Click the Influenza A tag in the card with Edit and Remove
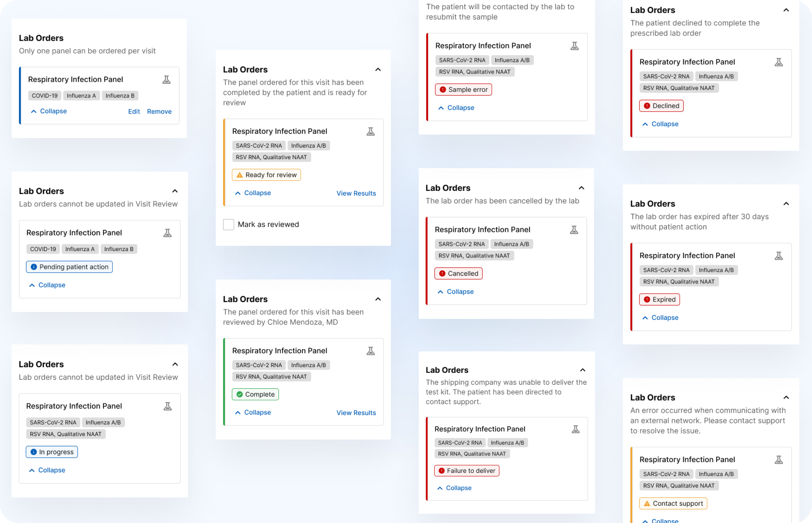 (x=81, y=96)
